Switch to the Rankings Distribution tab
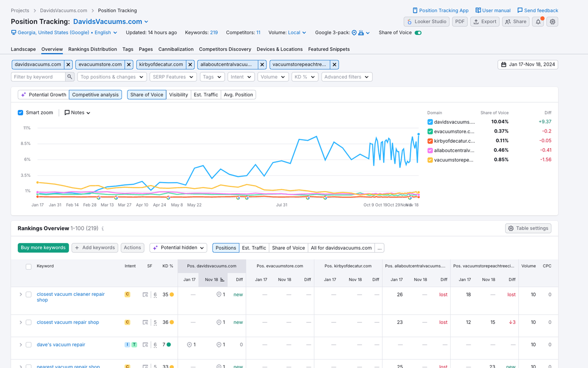The image size is (588, 368). pyautogui.click(x=93, y=49)
